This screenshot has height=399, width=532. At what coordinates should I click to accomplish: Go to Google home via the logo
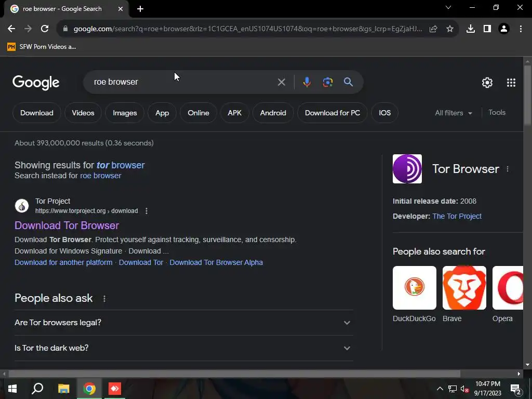click(x=36, y=83)
